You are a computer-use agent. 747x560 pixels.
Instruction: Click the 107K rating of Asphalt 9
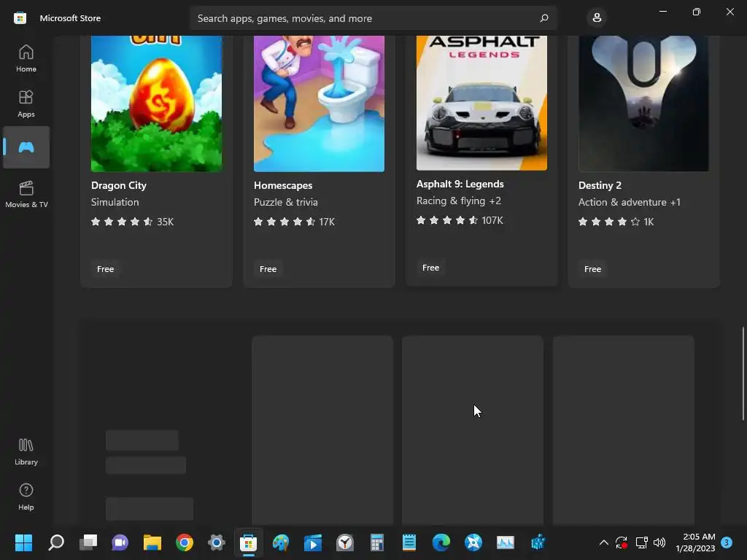click(x=492, y=220)
